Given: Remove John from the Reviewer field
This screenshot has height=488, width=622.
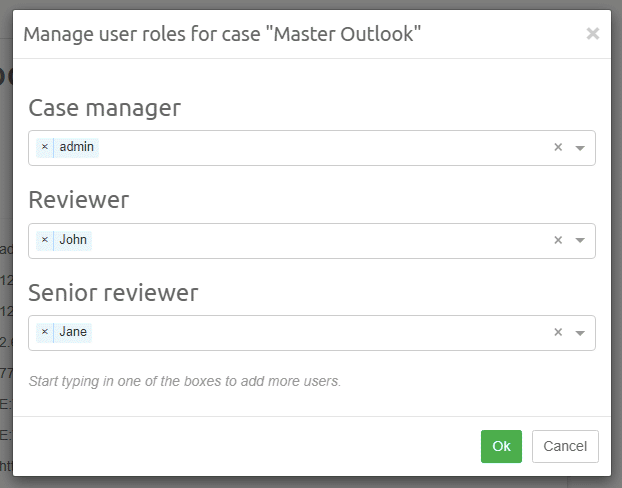Looking at the screenshot, I should coord(44,240).
